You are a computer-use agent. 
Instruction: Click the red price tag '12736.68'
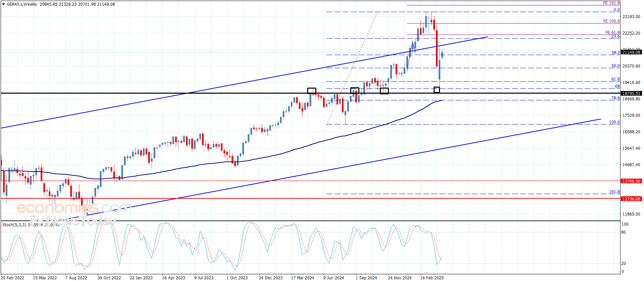[x=631, y=199]
